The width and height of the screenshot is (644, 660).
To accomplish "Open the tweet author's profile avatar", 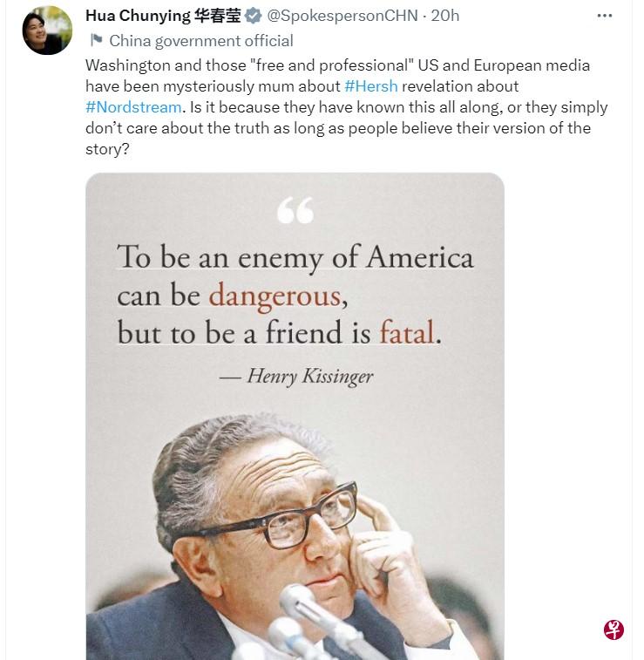I will click(x=47, y=31).
